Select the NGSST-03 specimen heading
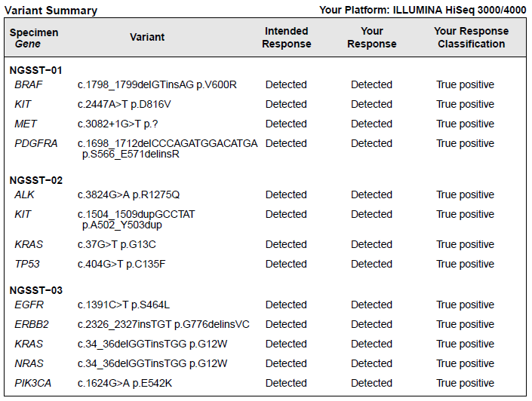532x401 pixels. coord(36,290)
